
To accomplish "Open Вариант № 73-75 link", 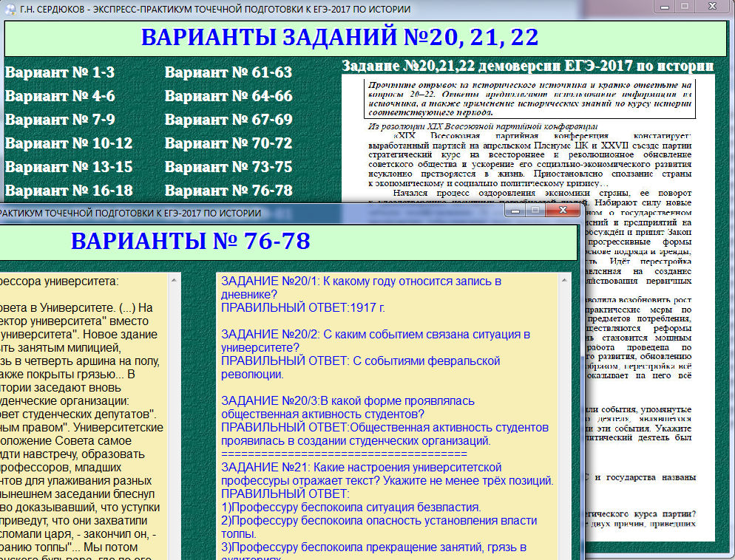I will (x=228, y=167).
